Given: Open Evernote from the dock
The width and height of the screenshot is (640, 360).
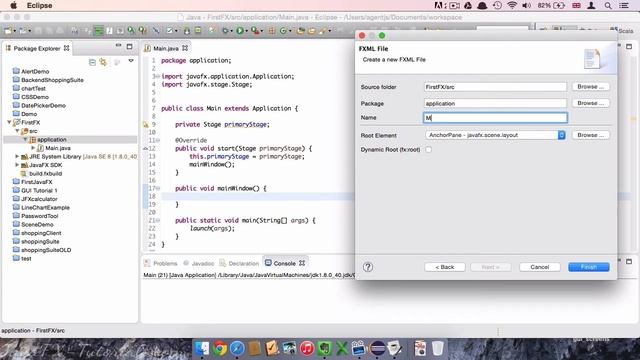Looking at the screenshot, I should 324,349.
